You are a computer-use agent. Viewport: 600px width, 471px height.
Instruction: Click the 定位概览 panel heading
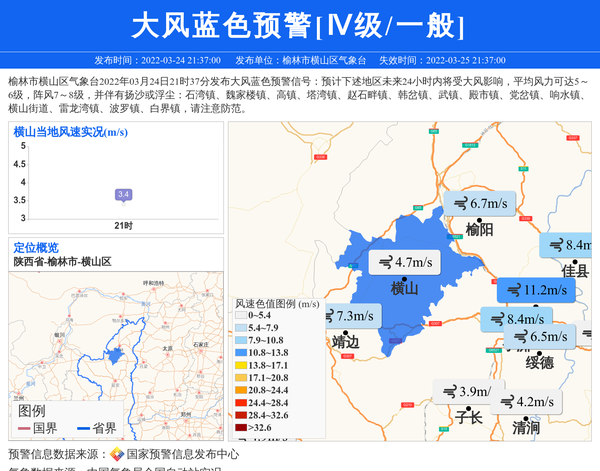pyautogui.click(x=36, y=248)
